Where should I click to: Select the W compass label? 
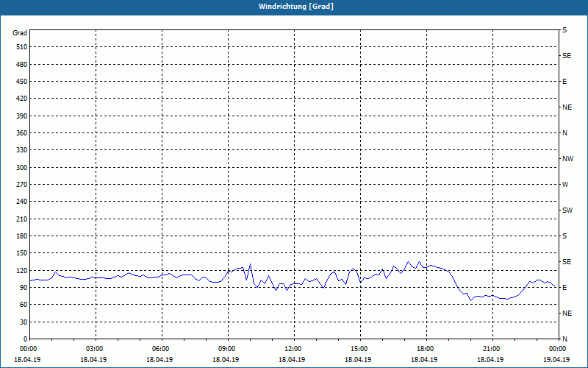[565, 185]
